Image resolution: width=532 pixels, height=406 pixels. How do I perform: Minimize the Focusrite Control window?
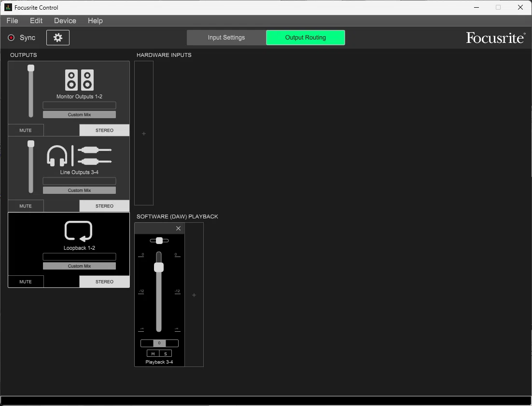tap(476, 7)
